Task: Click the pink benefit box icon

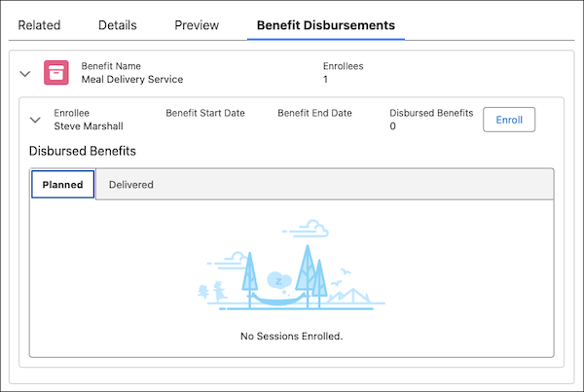Action: [55, 73]
